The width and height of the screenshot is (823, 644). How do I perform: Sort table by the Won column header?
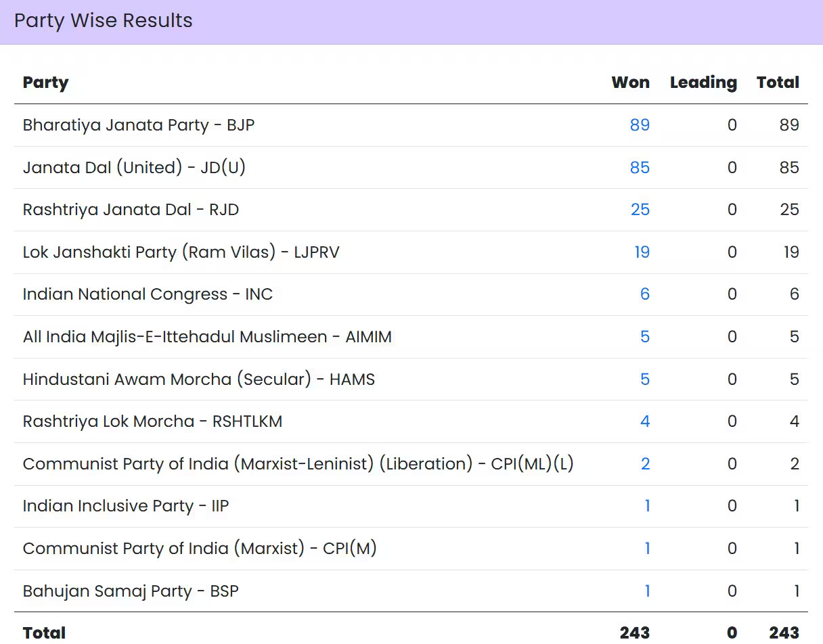[630, 83]
